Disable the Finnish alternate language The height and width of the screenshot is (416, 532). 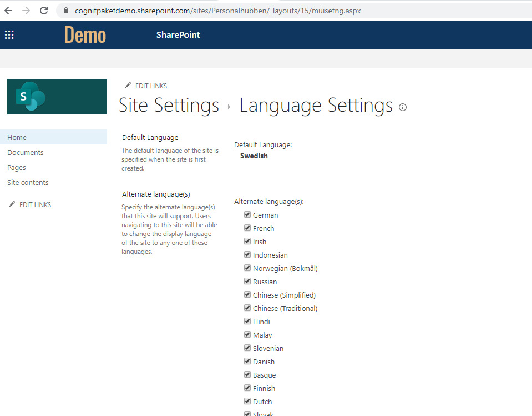pos(247,388)
